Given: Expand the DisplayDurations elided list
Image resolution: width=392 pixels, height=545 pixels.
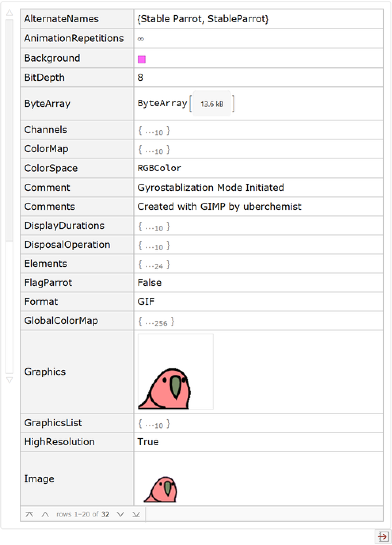Looking at the screenshot, I should coord(154,227).
